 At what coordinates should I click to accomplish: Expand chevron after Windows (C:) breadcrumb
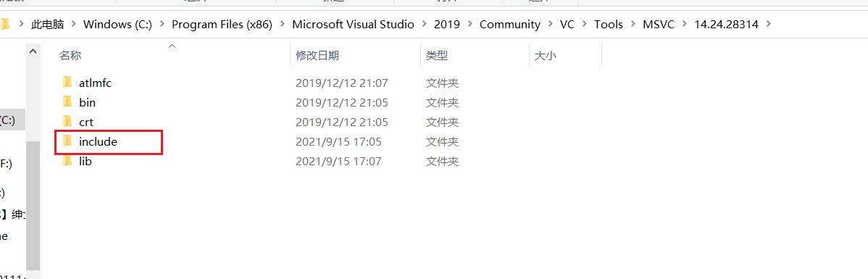tap(162, 25)
